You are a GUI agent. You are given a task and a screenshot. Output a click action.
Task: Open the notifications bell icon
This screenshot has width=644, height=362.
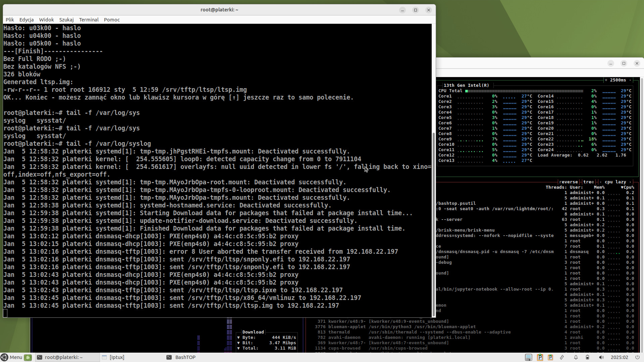point(576,357)
